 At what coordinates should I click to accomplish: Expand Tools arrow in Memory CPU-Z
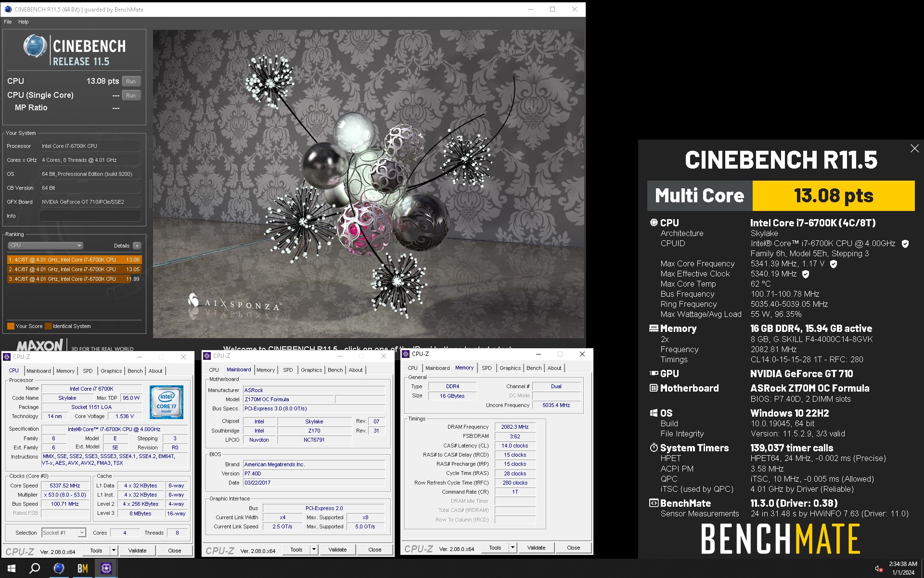point(513,548)
